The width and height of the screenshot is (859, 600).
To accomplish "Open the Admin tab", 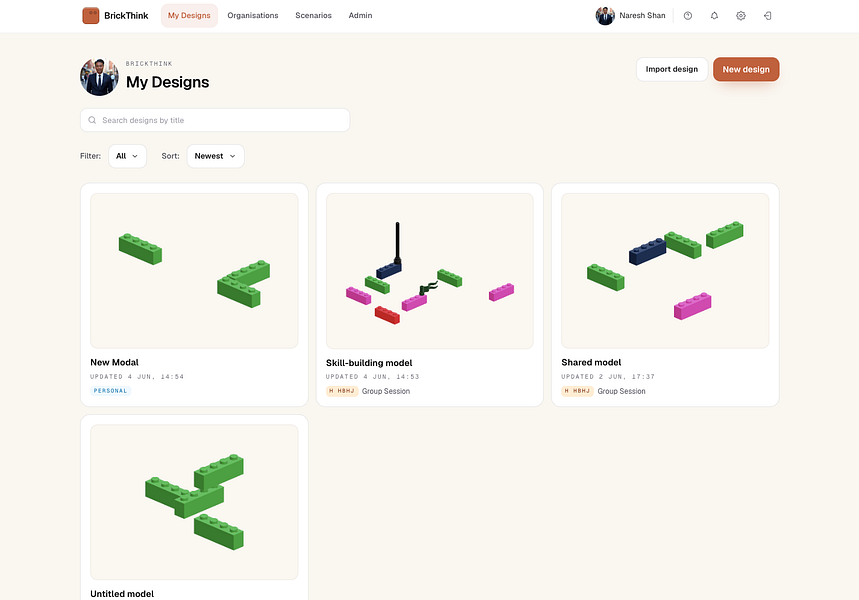I will pos(360,15).
